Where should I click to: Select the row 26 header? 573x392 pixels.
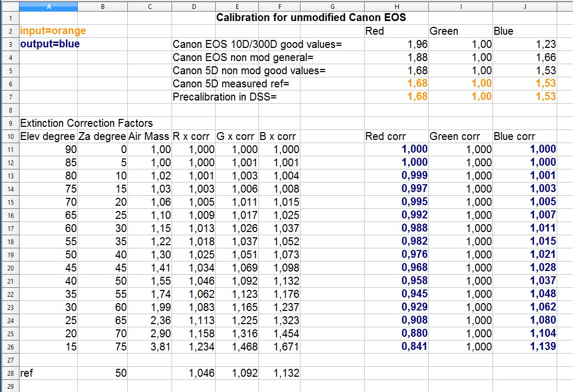tap(9, 347)
